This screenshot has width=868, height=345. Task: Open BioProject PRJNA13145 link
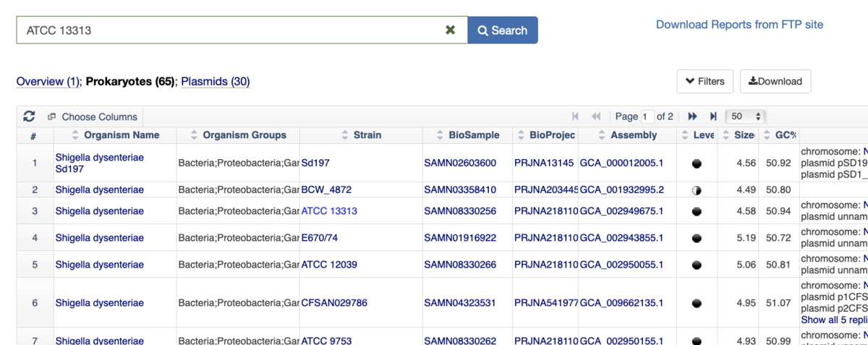click(x=544, y=163)
